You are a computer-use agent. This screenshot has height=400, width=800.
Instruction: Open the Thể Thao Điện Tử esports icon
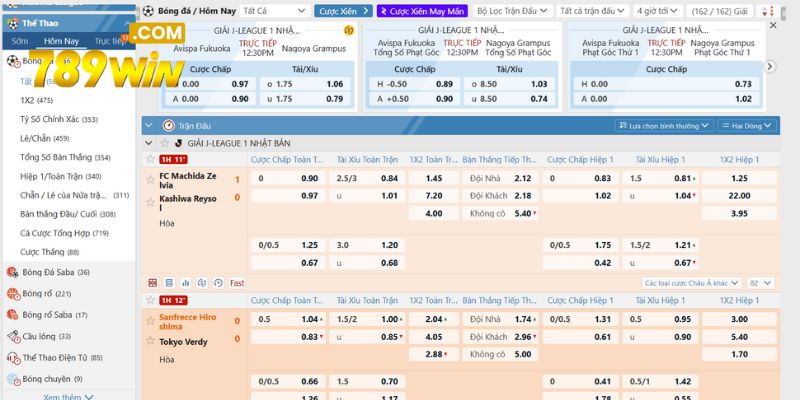[x=13, y=358]
